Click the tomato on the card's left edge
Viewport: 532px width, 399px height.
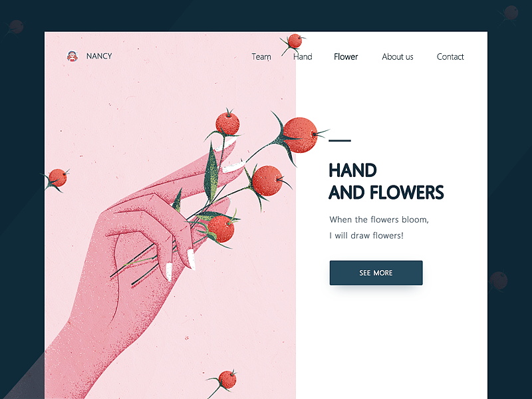[58, 178]
